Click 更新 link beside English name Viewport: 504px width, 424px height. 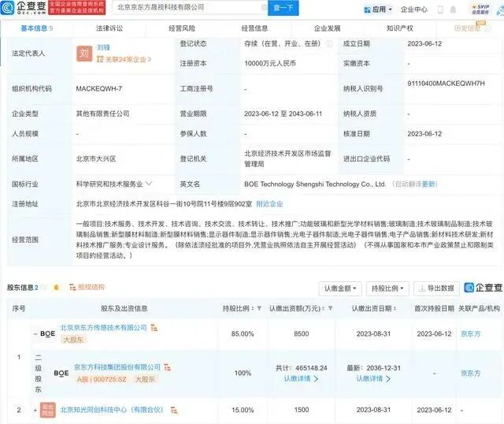pyautogui.click(x=428, y=184)
